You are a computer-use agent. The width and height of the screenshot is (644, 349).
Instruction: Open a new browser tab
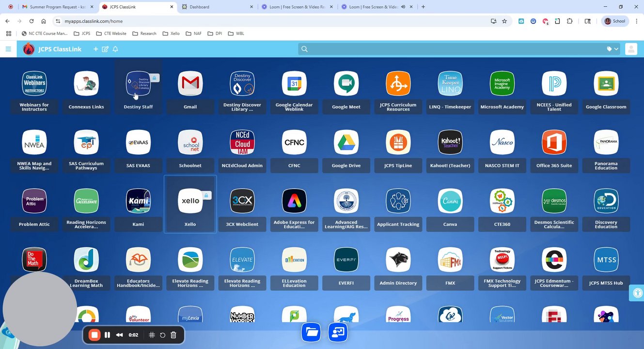click(423, 7)
